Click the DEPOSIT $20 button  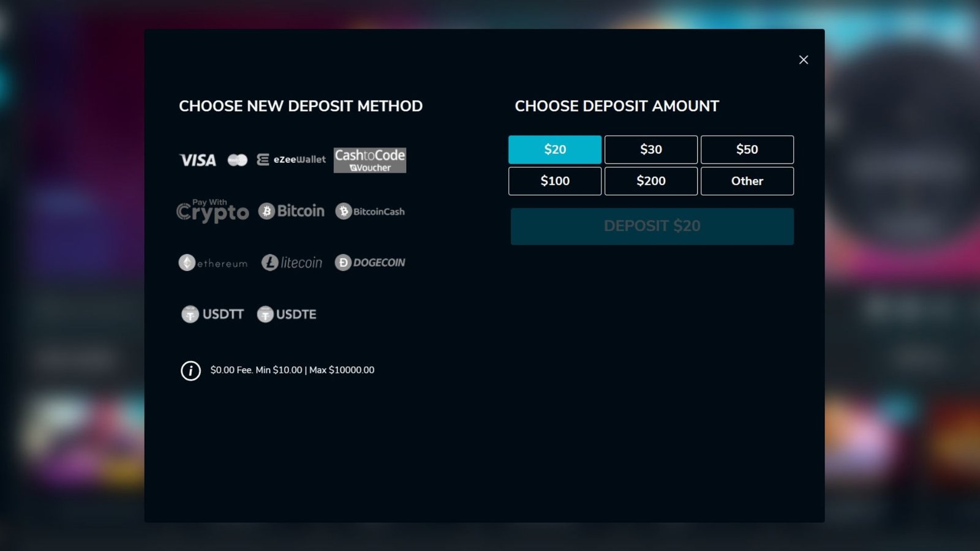click(x=652, y=227)
